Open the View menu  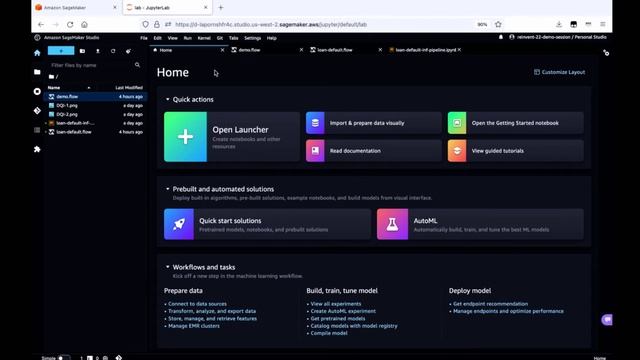coord(173,38)
